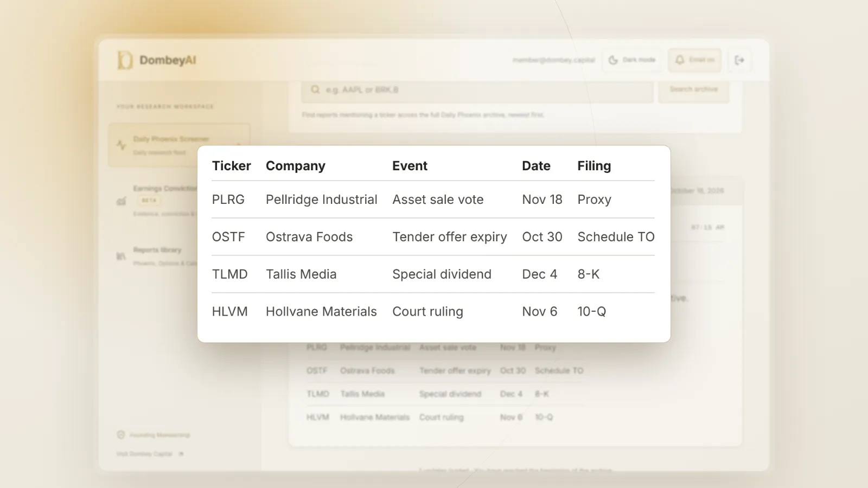
Task: Click the DombeyAI logo icon
Action: point(125,60)
